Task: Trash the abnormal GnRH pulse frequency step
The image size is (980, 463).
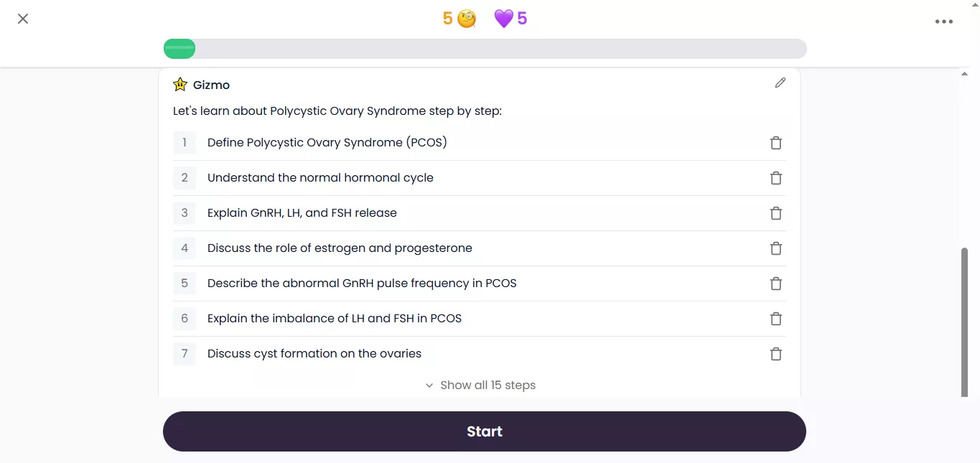Action: pyautogui.click(x=775, y=284)
